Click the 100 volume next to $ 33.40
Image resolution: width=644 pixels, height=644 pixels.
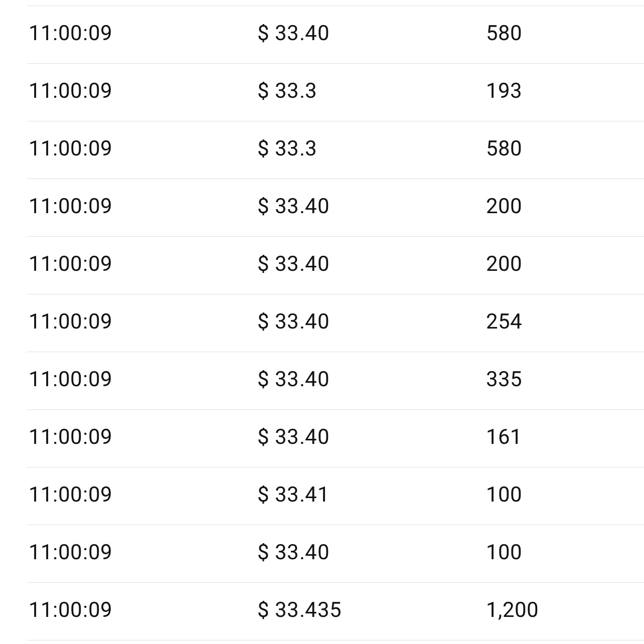point(504,552)
